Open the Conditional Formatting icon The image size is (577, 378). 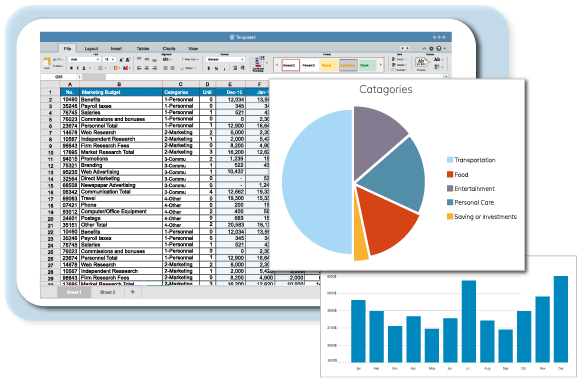click(x=258, y=64)
